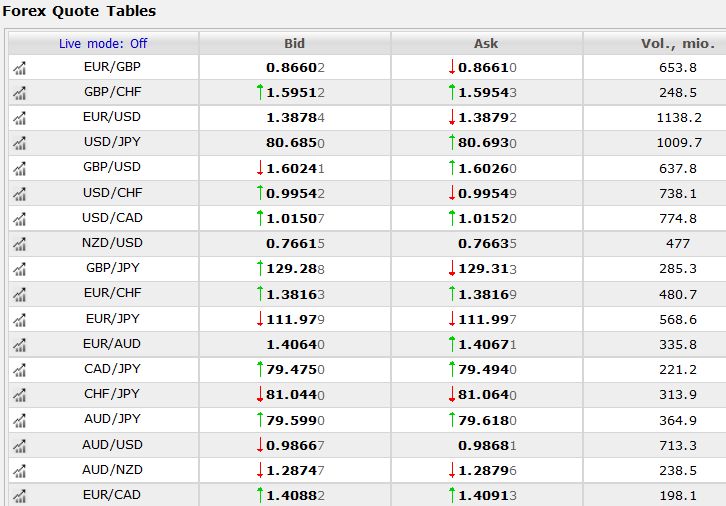
Task: Click the chart icon next to GBP/USD
Action: coord(20,168)
